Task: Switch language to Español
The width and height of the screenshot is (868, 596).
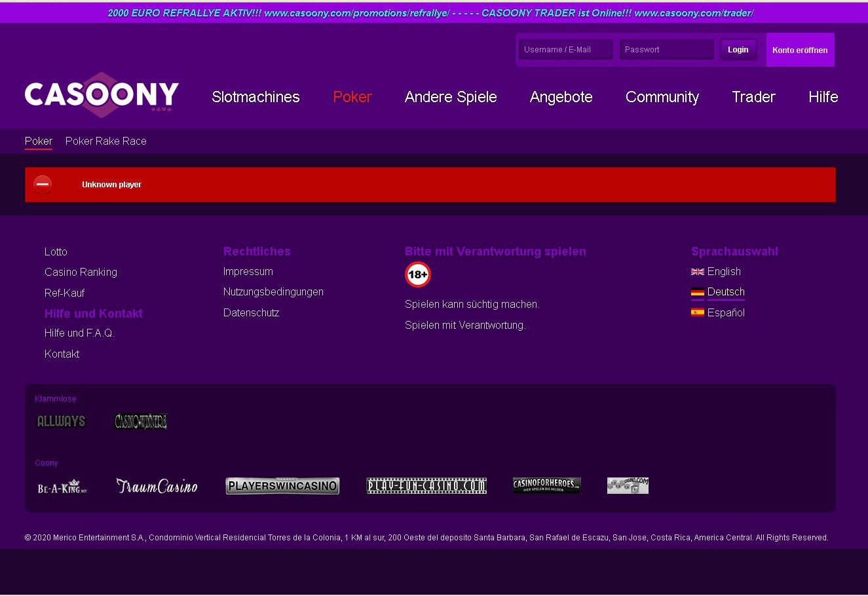Action: (726, 313)
